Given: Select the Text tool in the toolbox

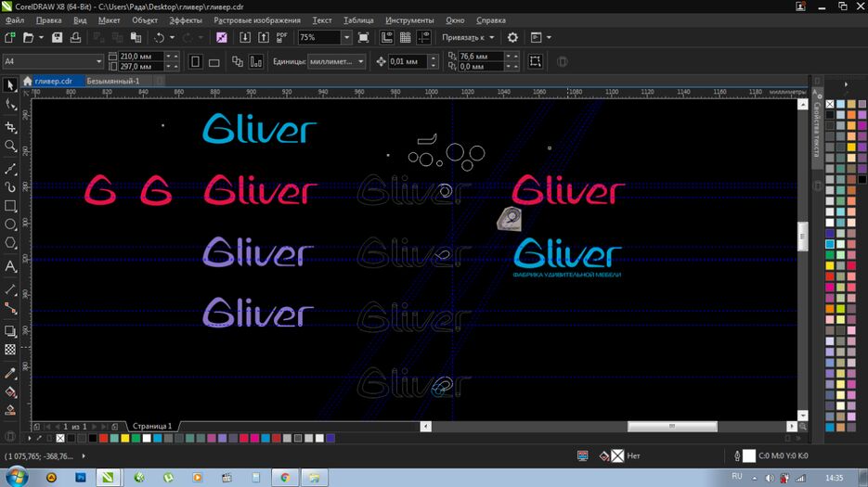Looking at the screenshot, I should pyautogui.click(x=10, y=266).
